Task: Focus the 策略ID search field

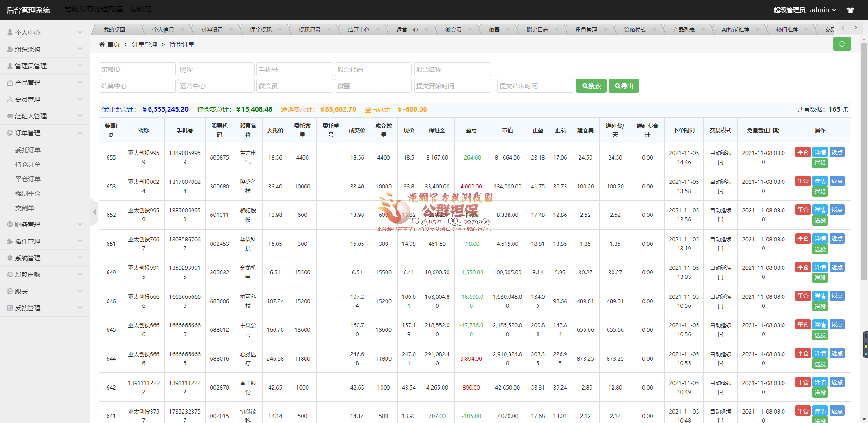Action: [x=137, y=70]
